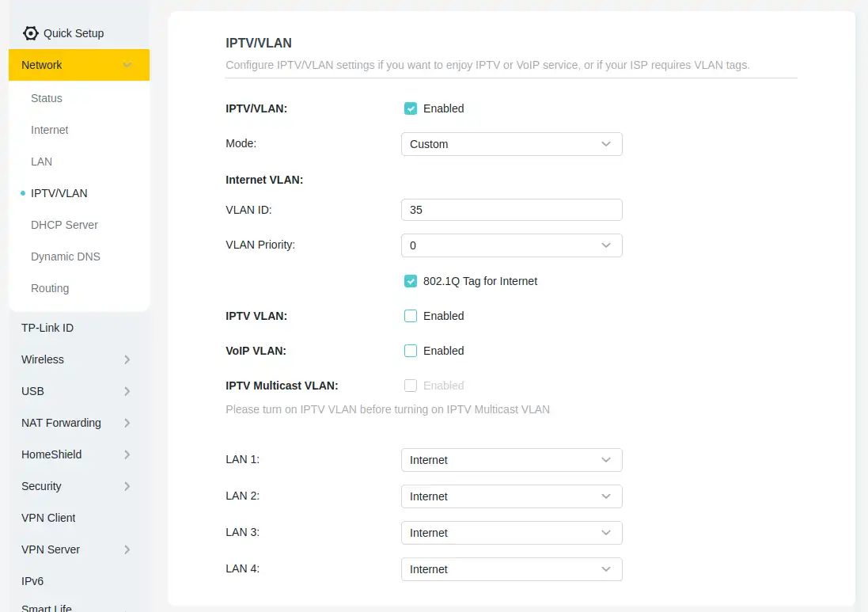The image size is (868, 612).
Task: Select the Network menu item
Action: pos(78,65)
